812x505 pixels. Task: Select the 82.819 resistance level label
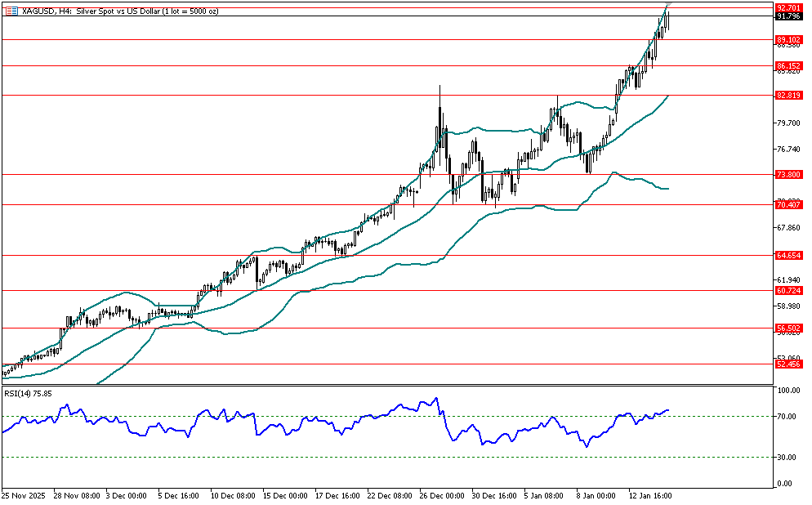pyautogui.click(x=787, y=96)
